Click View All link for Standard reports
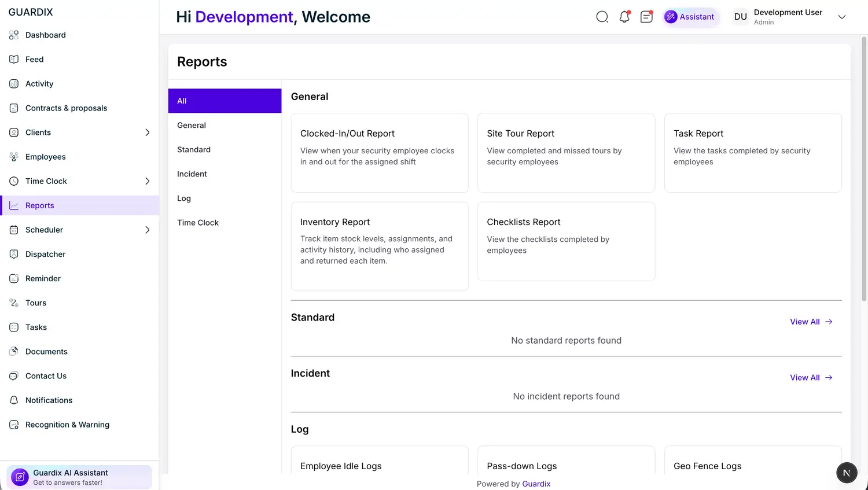This screenshot has height=490, width=868. coord(811,322)
